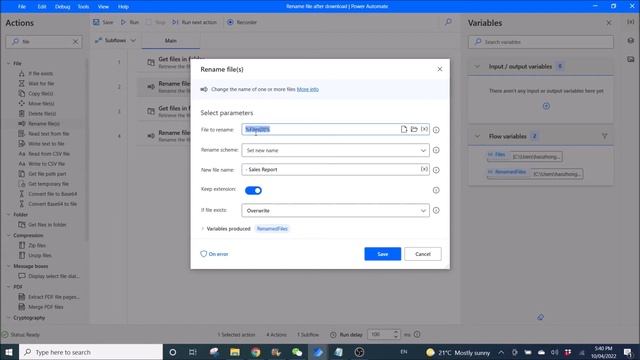Clear the Actions search box
640x360 pixels.
(76, 42)
